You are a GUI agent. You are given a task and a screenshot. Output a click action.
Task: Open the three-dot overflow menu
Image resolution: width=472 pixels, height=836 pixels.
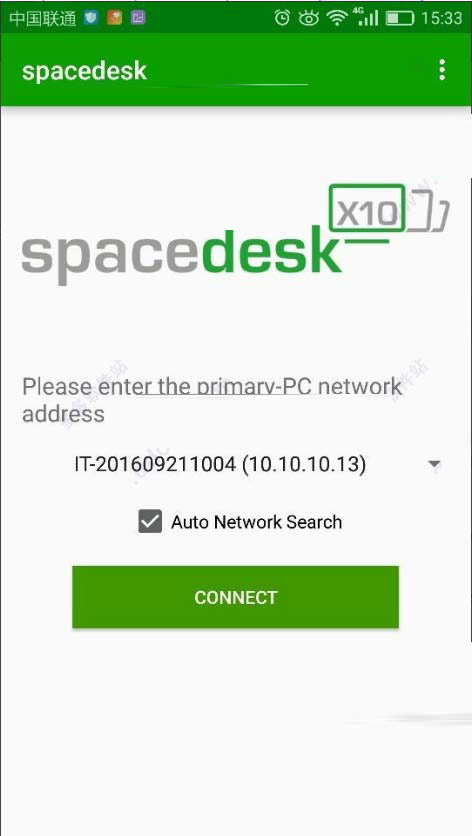coord(442,70)
